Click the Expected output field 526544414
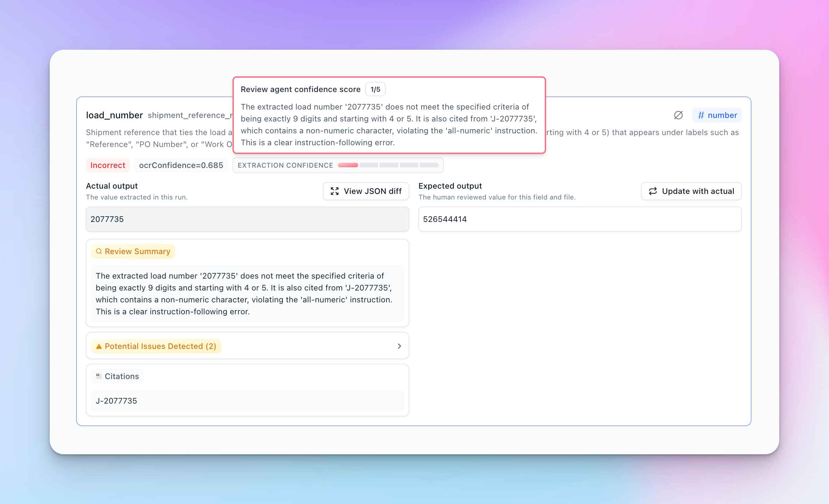Viewport: 829px width, 504px height. point(579,219)
